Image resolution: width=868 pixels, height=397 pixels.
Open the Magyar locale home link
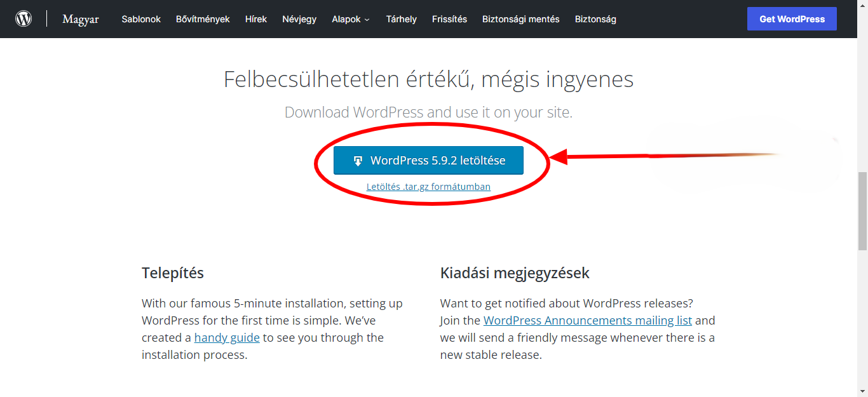pyautogui.click(x=81, y=19)
